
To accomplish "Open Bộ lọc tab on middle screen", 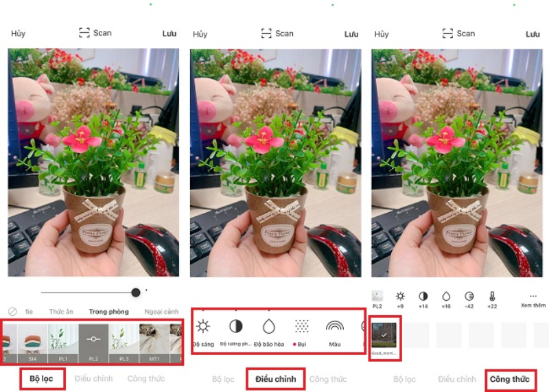I will [223, 379].
